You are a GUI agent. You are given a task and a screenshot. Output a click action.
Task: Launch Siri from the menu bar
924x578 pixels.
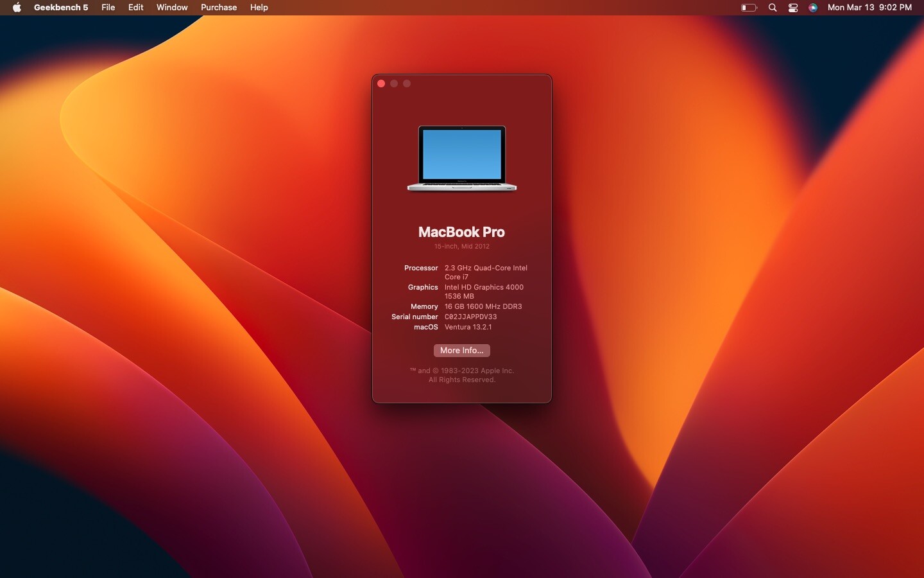(813, 8)
